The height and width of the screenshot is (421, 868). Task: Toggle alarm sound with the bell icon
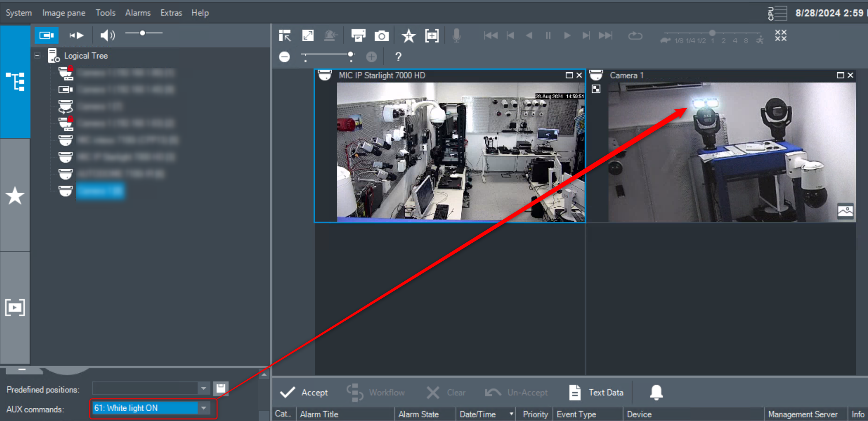[x=656, y=392]
